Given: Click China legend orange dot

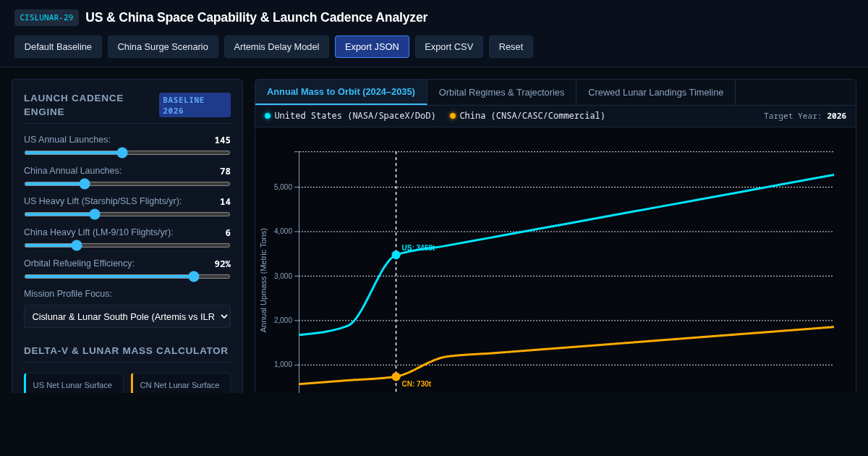Looking at the screenshot, I should point(453,116).
